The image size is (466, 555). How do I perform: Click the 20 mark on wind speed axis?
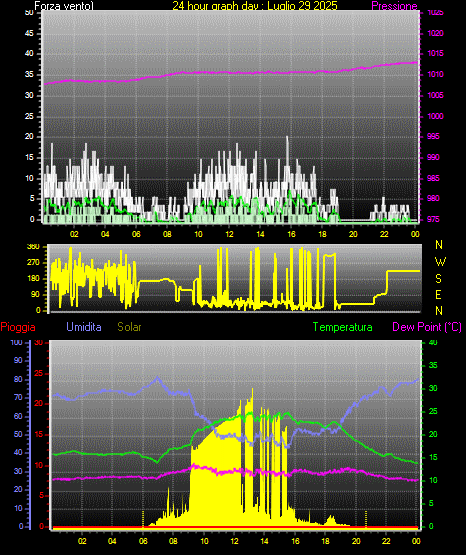[29, 137]
